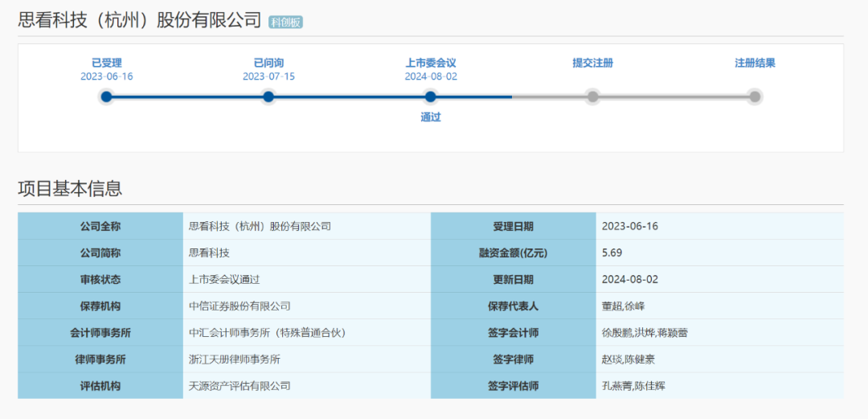Click the 科创板 badge next to title
Image resolution: width=868 pixels, height=419 pixels.
285,23
